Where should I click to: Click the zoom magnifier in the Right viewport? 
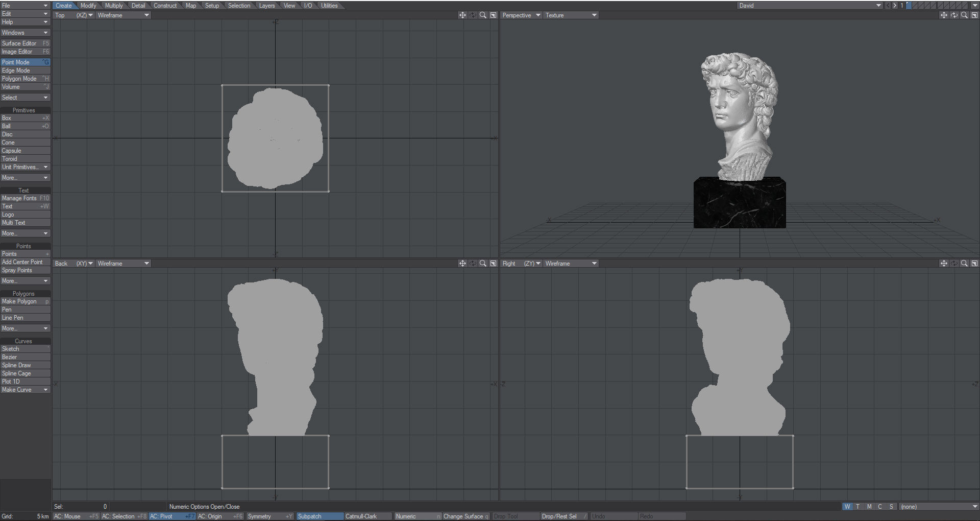[x=964, y=264]
